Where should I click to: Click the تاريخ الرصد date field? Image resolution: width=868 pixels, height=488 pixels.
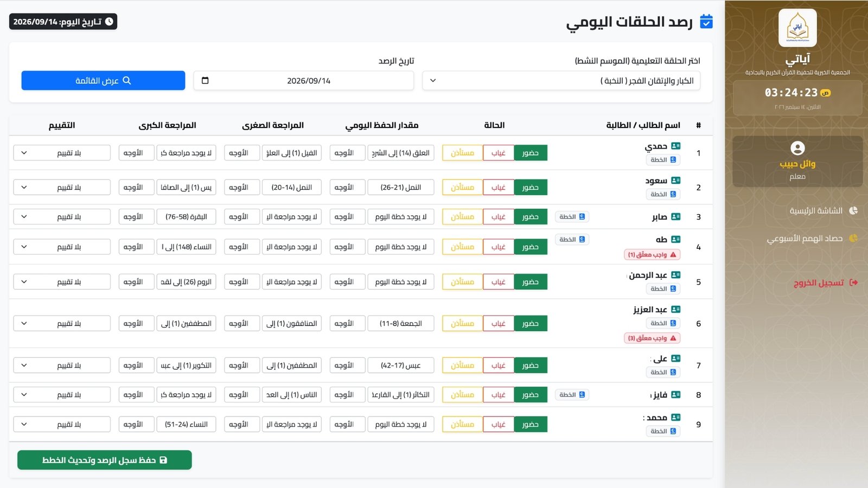coord(304,81)
